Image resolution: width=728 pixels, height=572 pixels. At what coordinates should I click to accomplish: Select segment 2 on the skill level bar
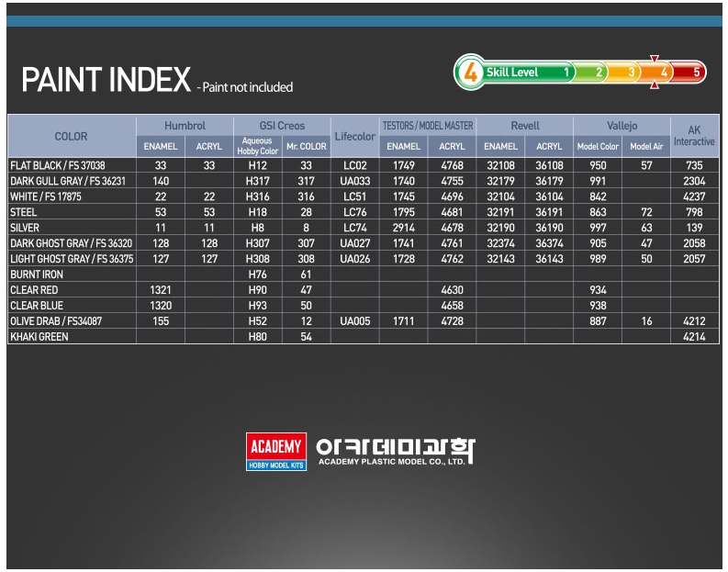(x=598, y=72)
